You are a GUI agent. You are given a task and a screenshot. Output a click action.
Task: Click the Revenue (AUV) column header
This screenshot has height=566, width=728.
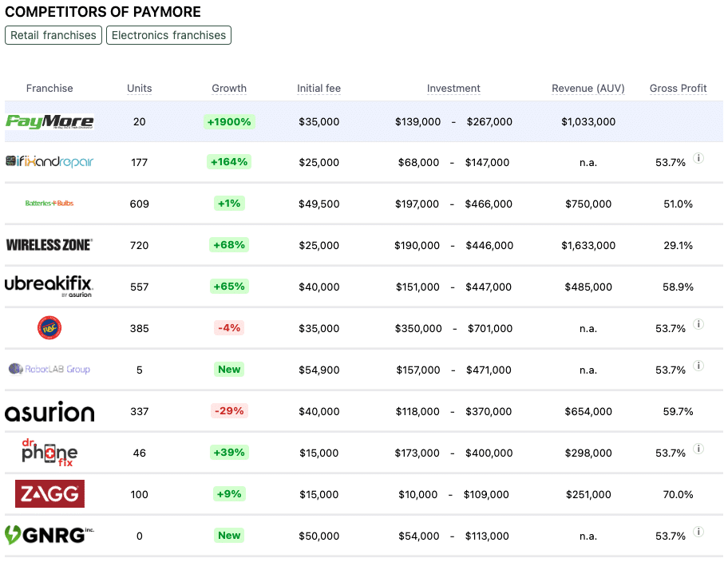point(588,89)
